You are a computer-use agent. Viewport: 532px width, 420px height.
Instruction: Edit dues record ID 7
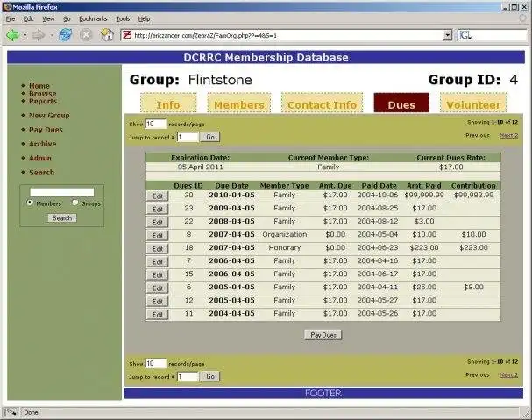(x=157, y=262)
